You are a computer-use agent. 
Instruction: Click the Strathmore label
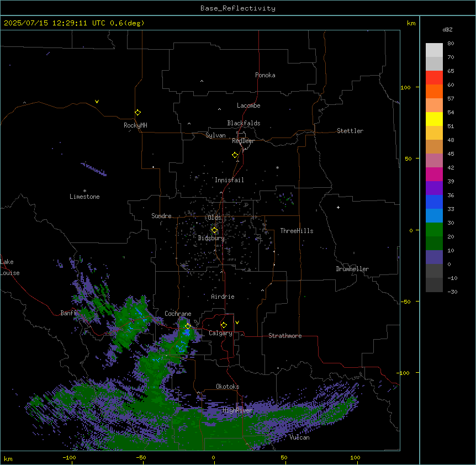[285, 336]
